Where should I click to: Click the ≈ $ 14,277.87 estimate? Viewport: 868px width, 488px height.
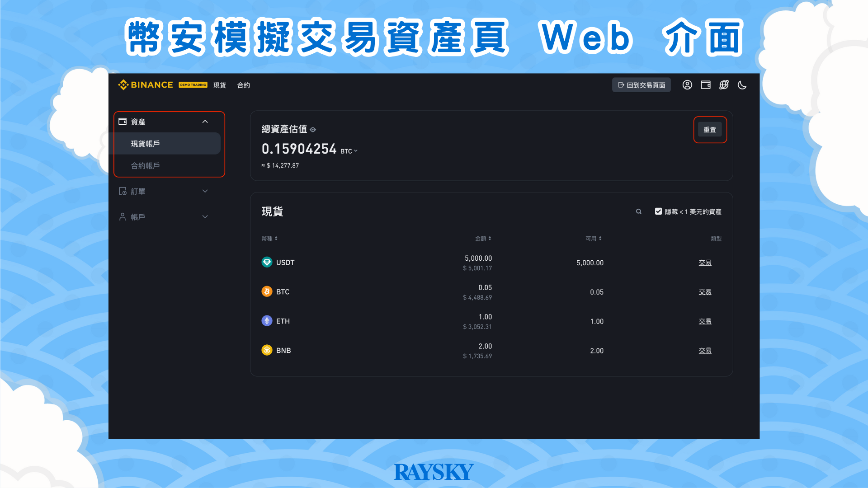tap(280, 166)
